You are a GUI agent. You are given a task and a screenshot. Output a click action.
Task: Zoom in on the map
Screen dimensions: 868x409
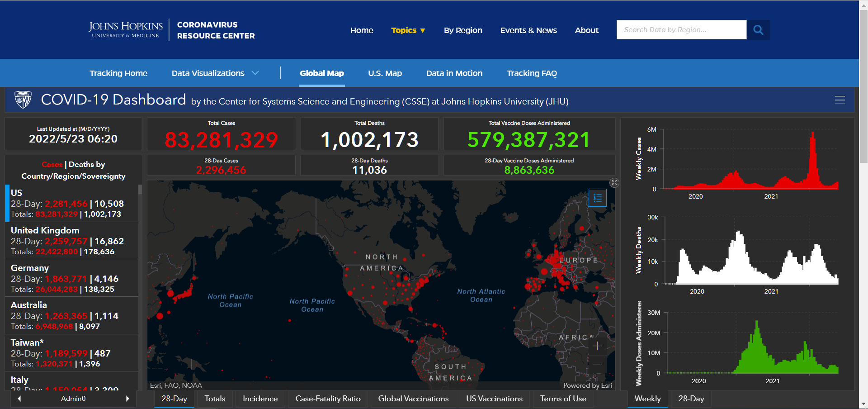[x=597, y=346]
